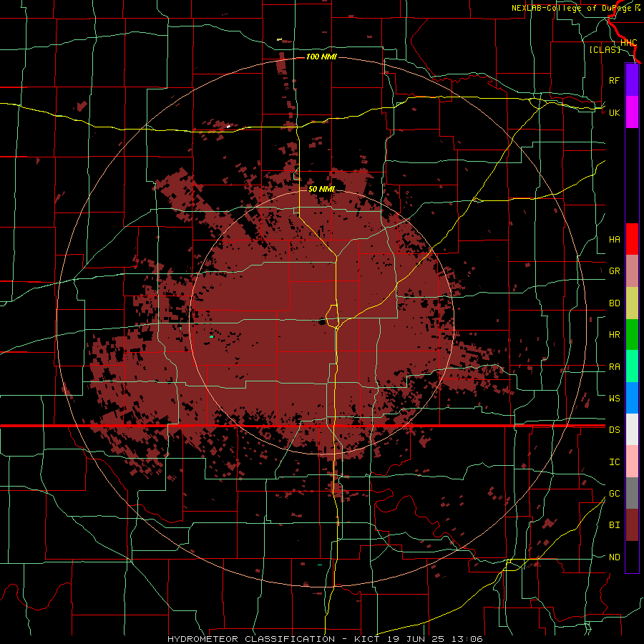The height and width of the screenshot is (644, 644).
Task: Click the BI legend label
Action: coord(614,525)
